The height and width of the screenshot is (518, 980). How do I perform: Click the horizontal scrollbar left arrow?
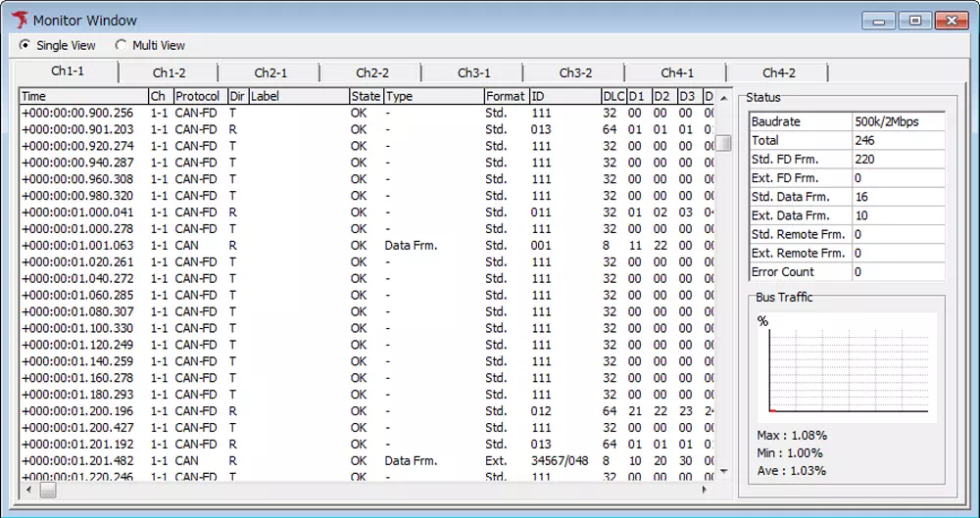(x=27, y=488)
